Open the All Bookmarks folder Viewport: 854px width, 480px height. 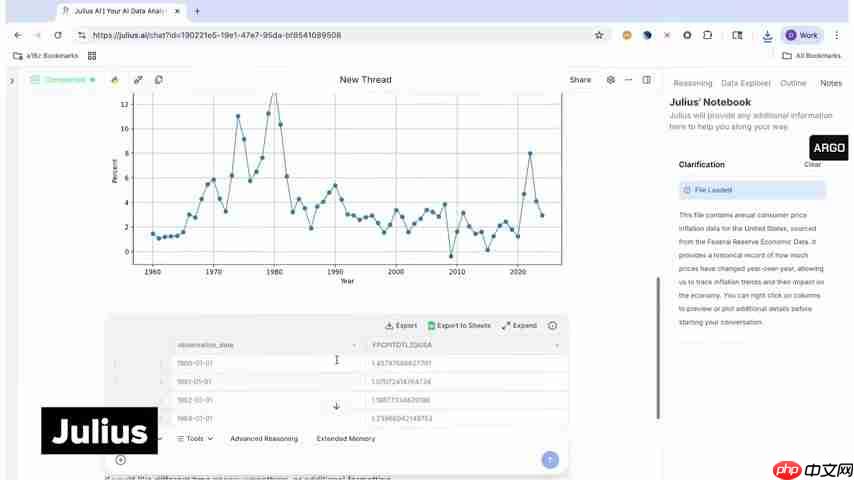pyautogui.click(x=812, y=56)
